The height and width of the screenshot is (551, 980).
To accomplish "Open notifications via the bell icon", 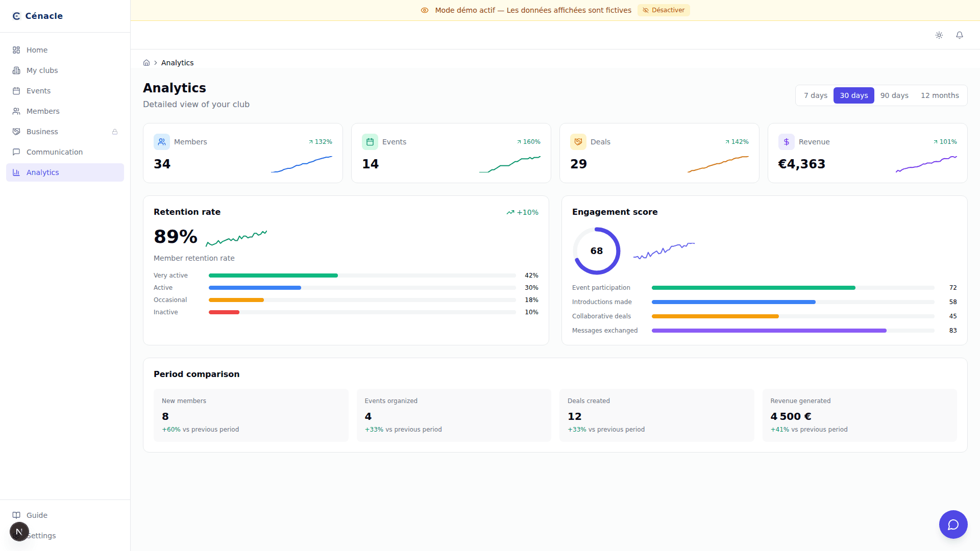I will pos(960,35).
